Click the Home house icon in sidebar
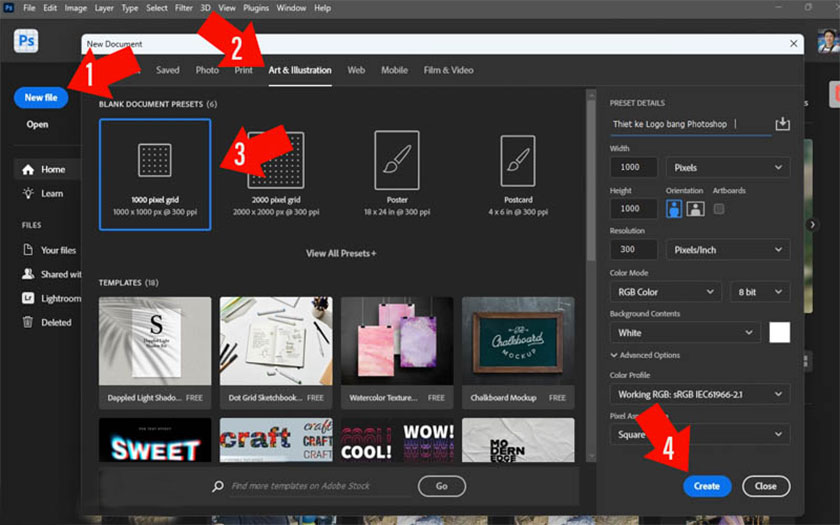The image size is (840, 525). (28, 170)
